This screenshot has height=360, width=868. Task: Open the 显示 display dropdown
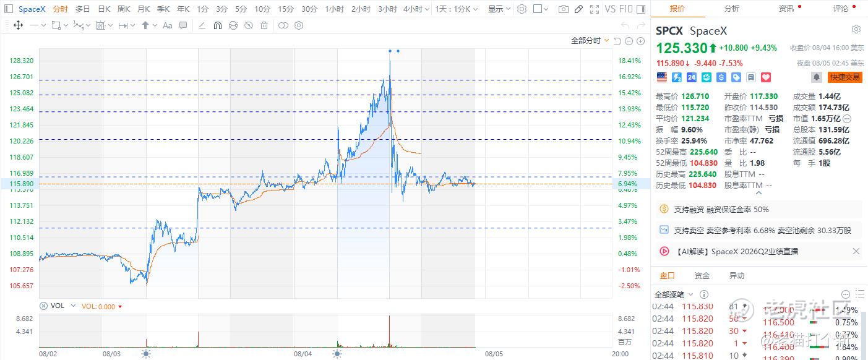click(499, 9)
